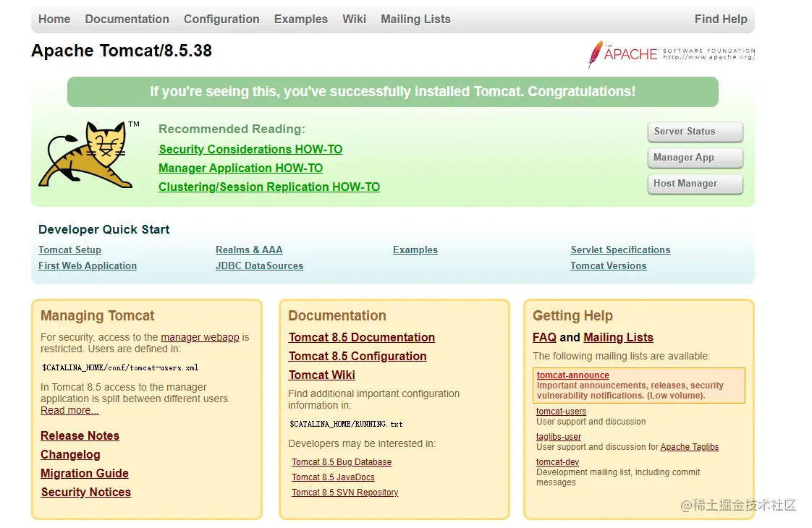Click the Apache Software Foundation feather logo
Screen dimensions: 812x528
point(671,54)
